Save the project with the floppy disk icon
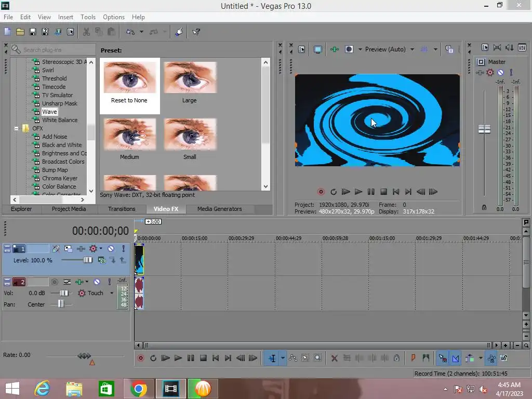This screenshot has height=399, width=532. coord(33,32)
